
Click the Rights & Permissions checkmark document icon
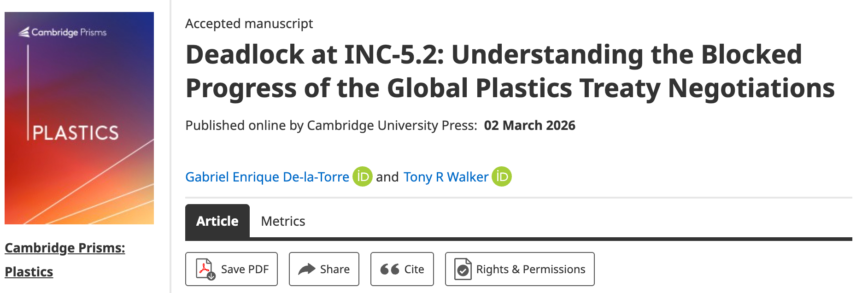click(x=463, y=269)
